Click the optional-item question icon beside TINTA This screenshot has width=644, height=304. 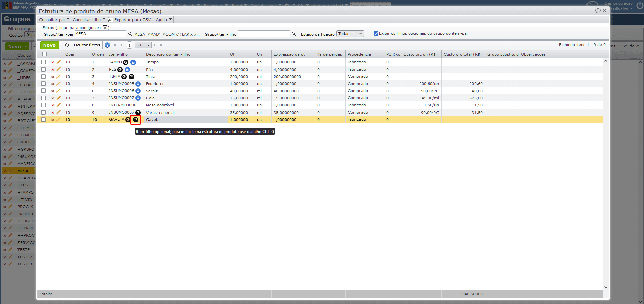[131, 77]
